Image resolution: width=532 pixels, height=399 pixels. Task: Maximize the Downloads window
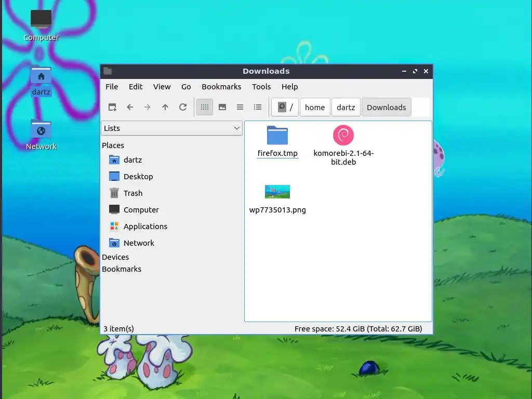click(x=415, y=71)
